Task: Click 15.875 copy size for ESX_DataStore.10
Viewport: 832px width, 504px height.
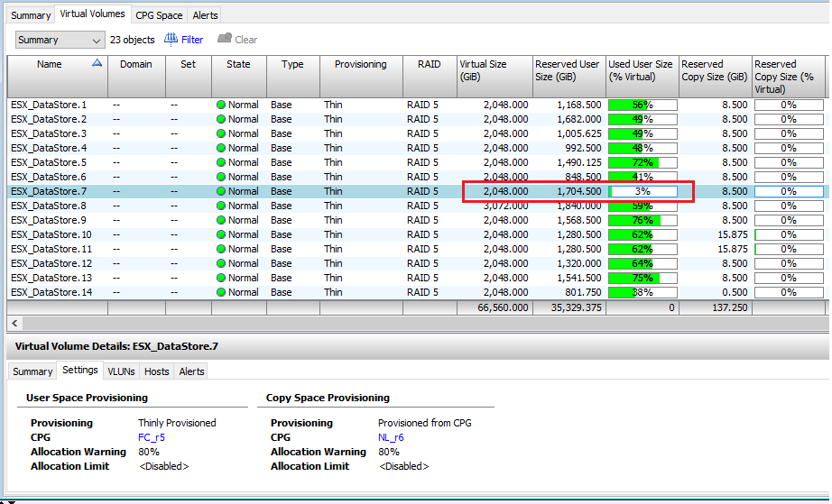Action: tap(732, 234)
